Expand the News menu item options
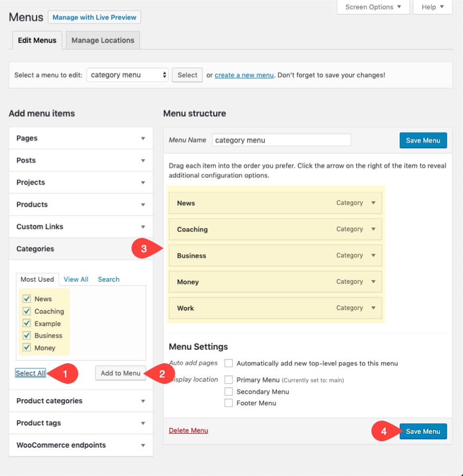The width and height of the screenshot is (463, 476). point(373,203)
